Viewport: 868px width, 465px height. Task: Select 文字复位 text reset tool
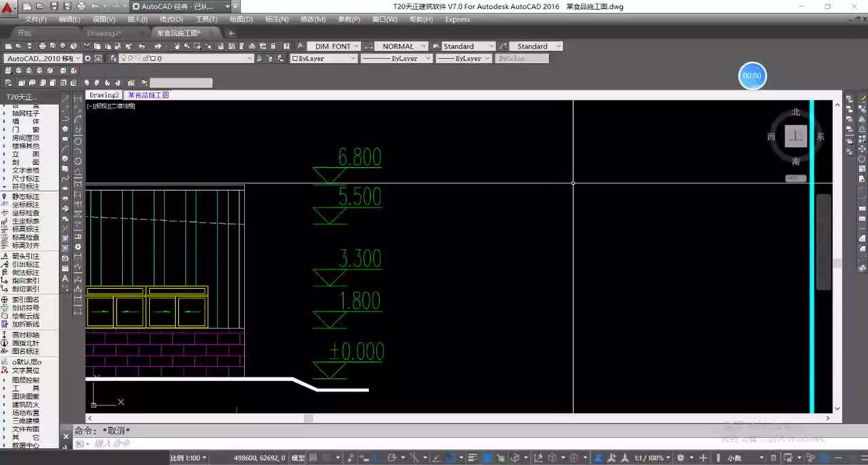pyautogui.click(x=25, y=371)
